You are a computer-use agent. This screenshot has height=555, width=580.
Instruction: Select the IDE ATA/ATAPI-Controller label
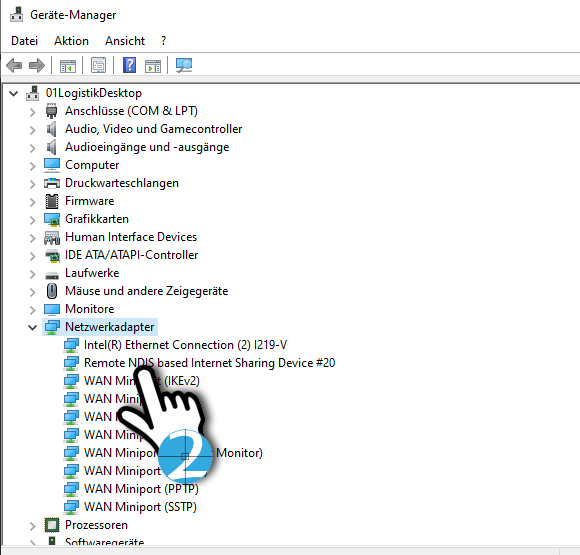(132, 255)
